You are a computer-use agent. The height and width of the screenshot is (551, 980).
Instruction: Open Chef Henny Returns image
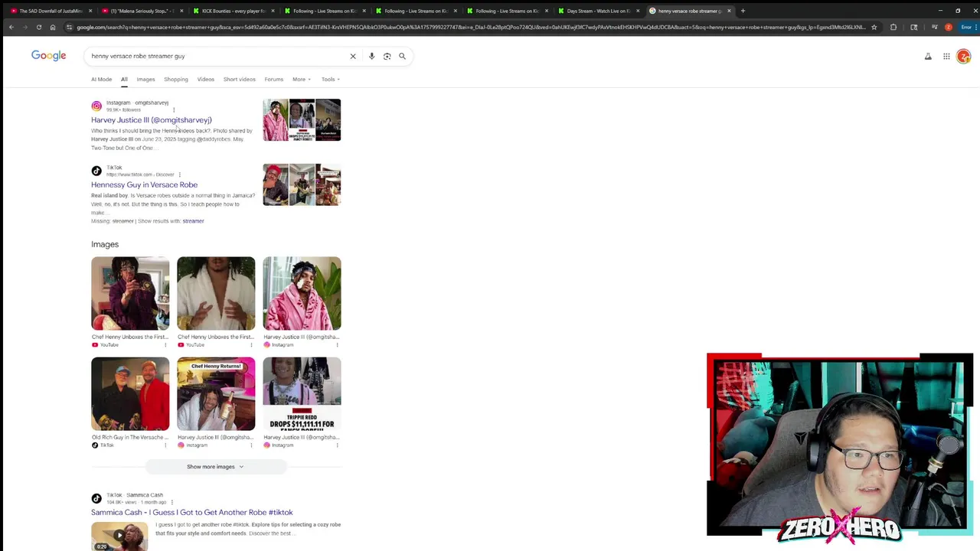(x=216, y=394)
